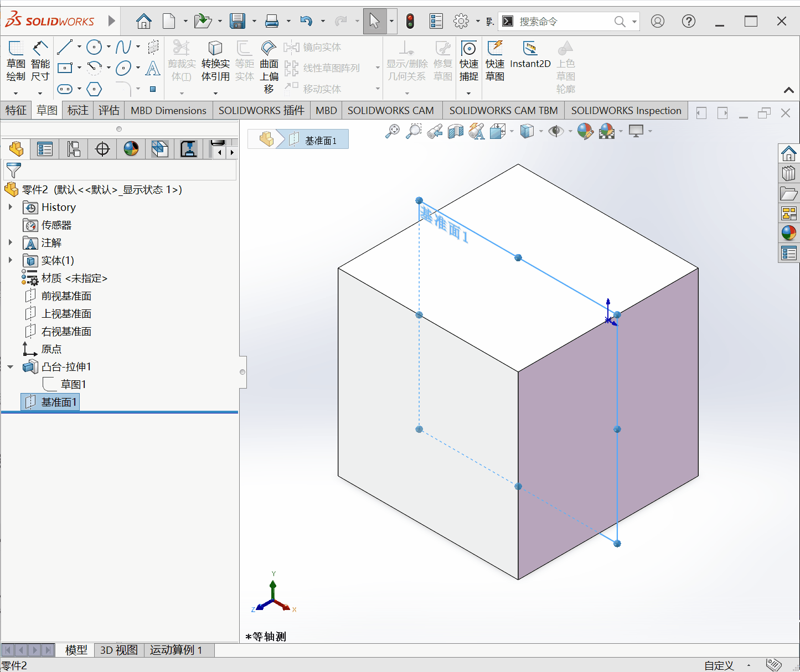The width and height of the screenshot is (800, 672).
Task: Open the FeatureManager design tree tab
Action: tap(16, 149)
